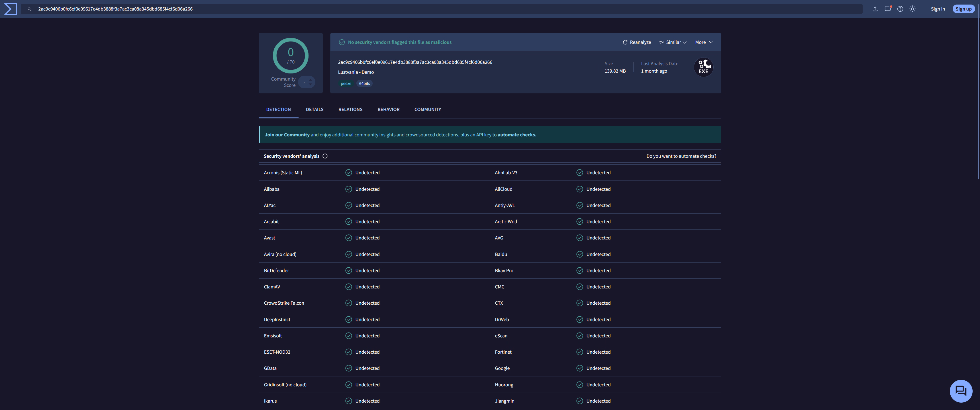Click the 'Emsisoft' vendor name
The height and width of the screenshot is (410, 980).
point(273,336)
